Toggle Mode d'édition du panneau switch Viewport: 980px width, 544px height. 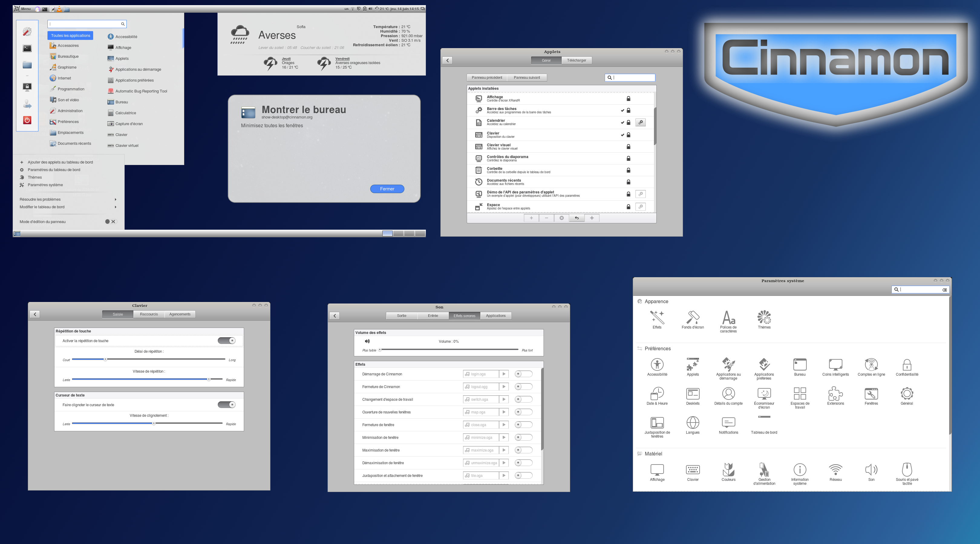(x=110, y=222)
